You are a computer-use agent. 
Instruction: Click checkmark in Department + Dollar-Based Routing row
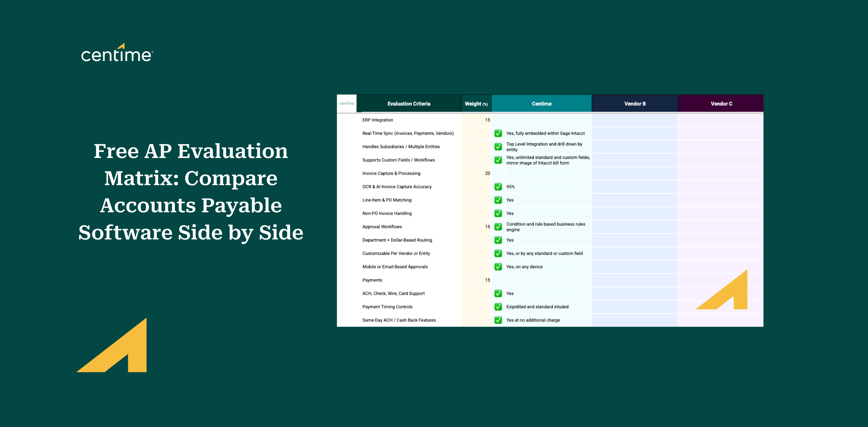coord(498,240)
